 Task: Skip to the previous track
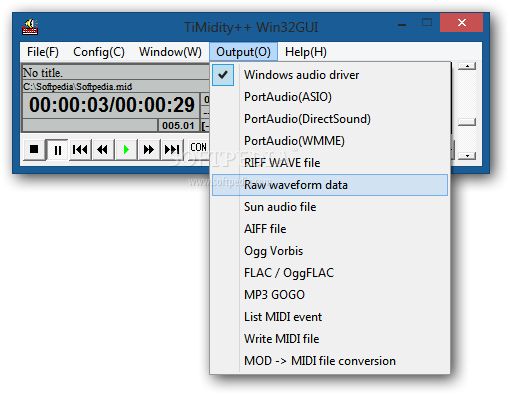coord(80,150)
